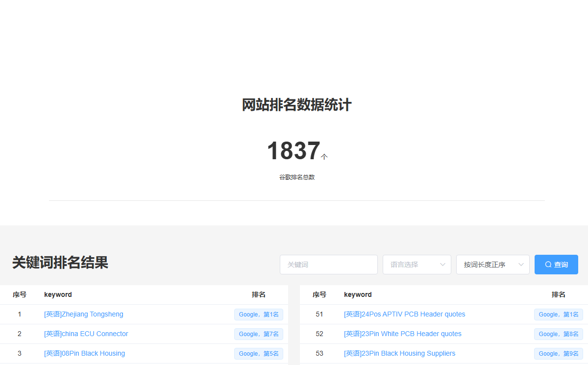Expand the 语言选择 dropdown arrow
This screenshot has height=365, width=588.
443,265
